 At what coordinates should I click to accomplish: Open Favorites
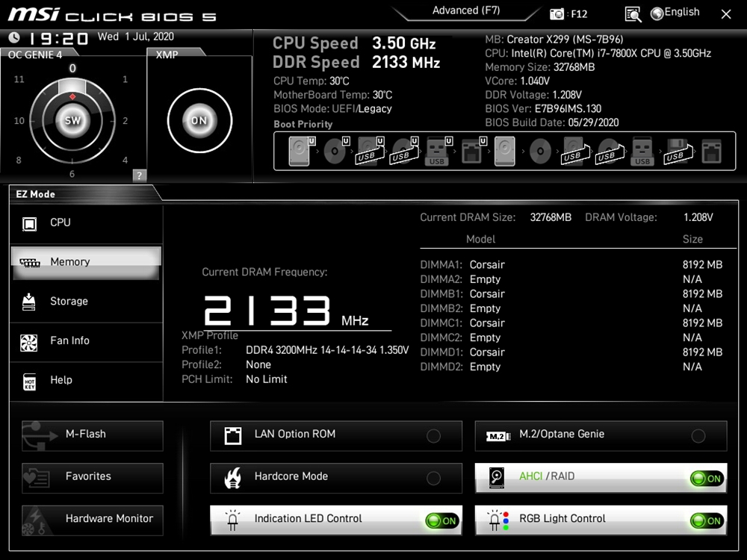(x=93, y=478)
